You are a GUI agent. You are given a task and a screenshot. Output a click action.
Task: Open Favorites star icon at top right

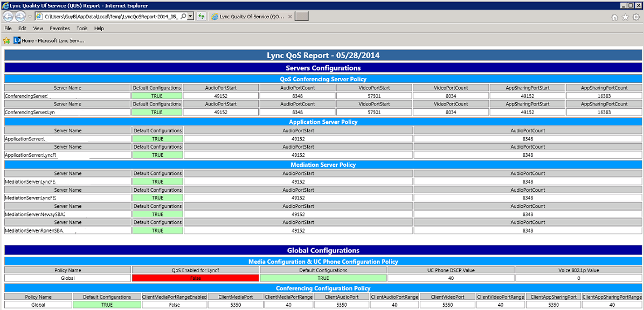(x=625, y=17)
